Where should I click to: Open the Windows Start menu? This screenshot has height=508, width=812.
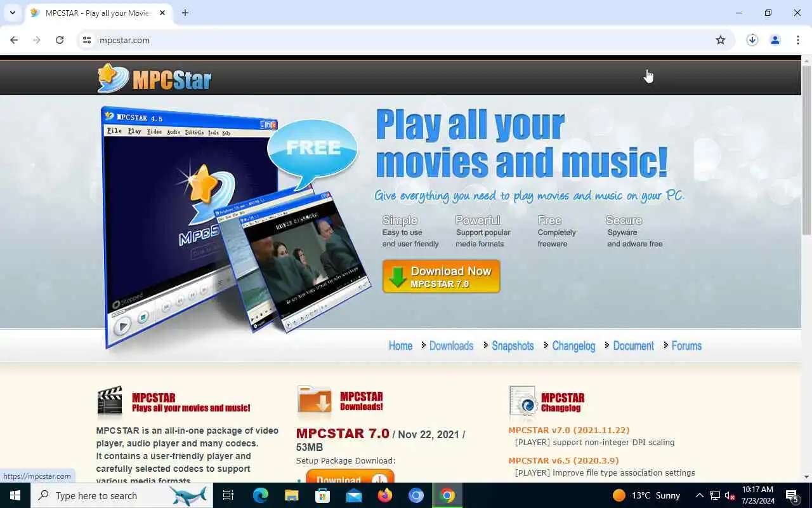(x=15, y=495)
